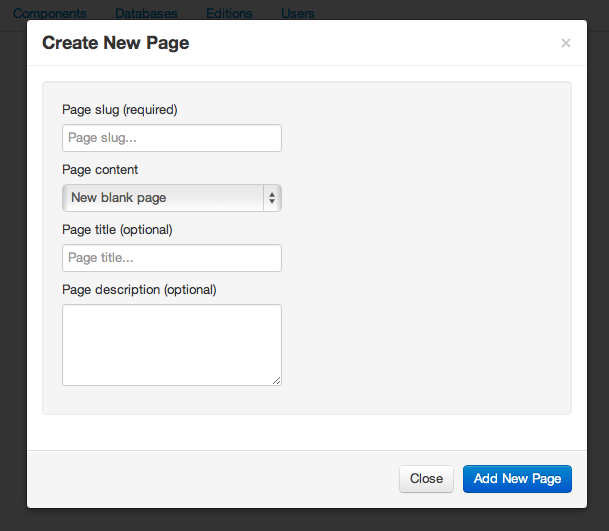Click the Page slug input field
The height and width of the screenshot is (531, 609).
pyautogui.click(x=172, y=138)
